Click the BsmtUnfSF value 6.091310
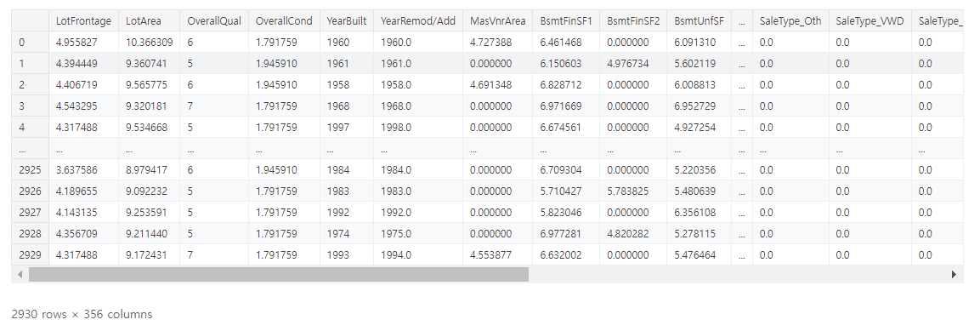Image resolution: width=980 pixels, height=331 pixels. tap(694, 43)
